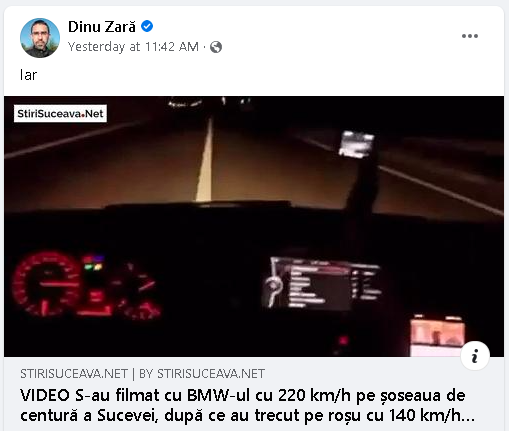The width and height of the screenshot is (509, 431).
Task: Open Dinu Zară's profile picture
Action: point(40,38)
